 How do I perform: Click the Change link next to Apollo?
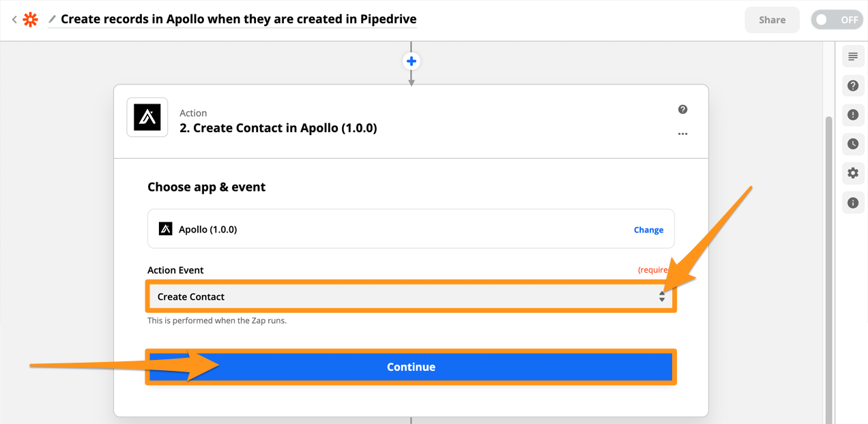click(648, 230)
